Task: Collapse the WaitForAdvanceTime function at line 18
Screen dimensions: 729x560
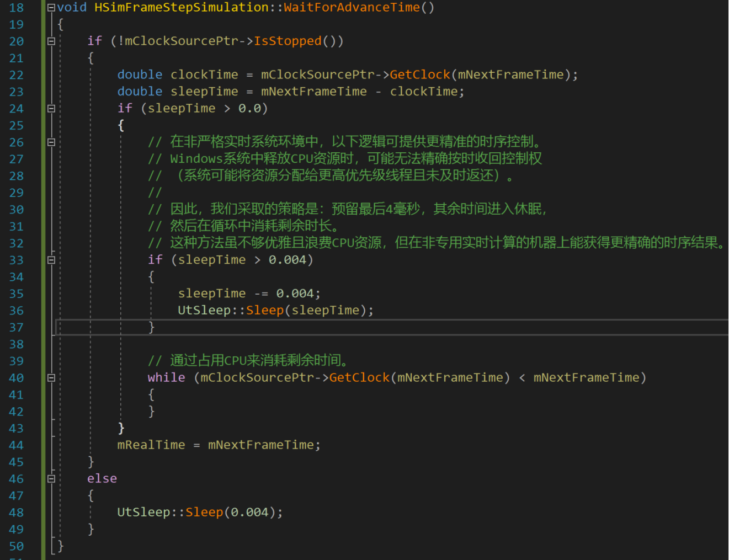Action: pyautogui.click(x=51, y=8)
